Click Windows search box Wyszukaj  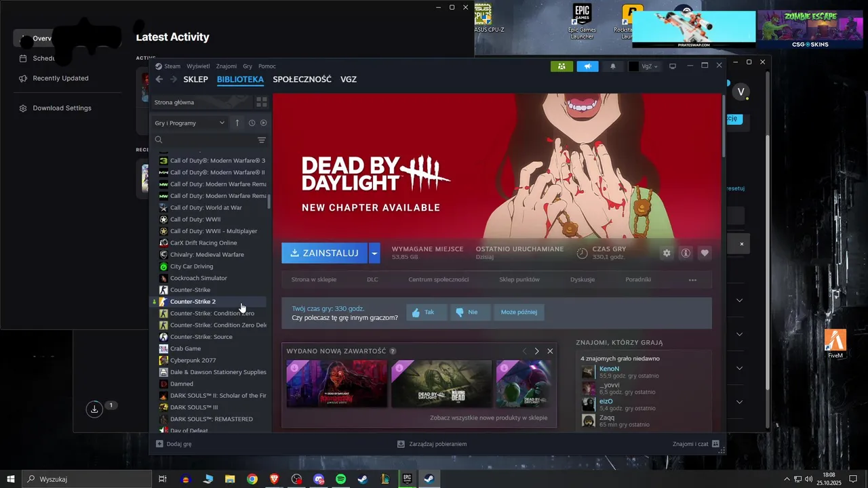click(86, 479)
